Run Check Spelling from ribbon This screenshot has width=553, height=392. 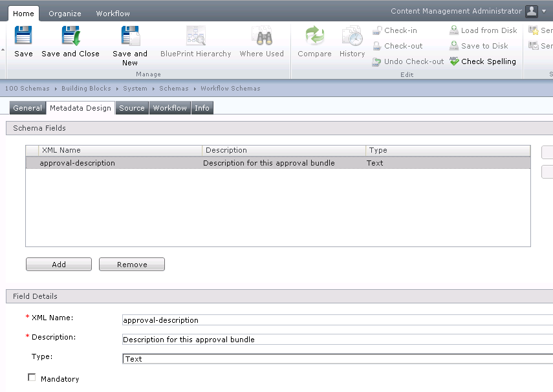[x=483, y=61]
